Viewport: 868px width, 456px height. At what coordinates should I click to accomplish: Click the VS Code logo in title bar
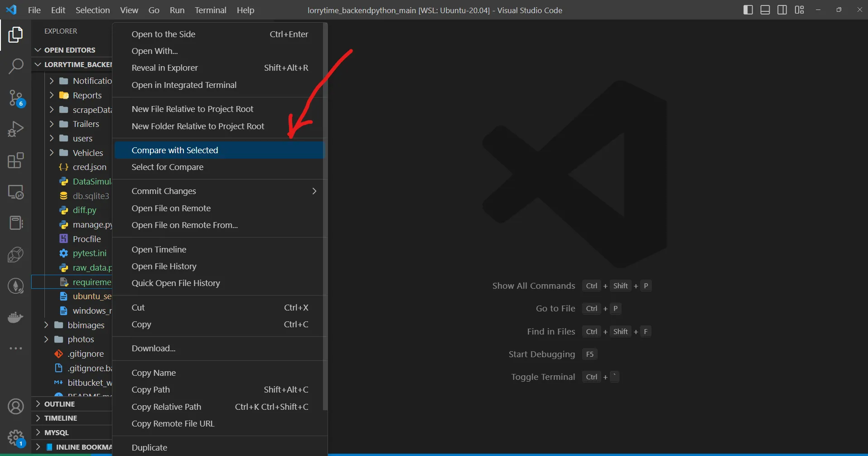[11, 10]
